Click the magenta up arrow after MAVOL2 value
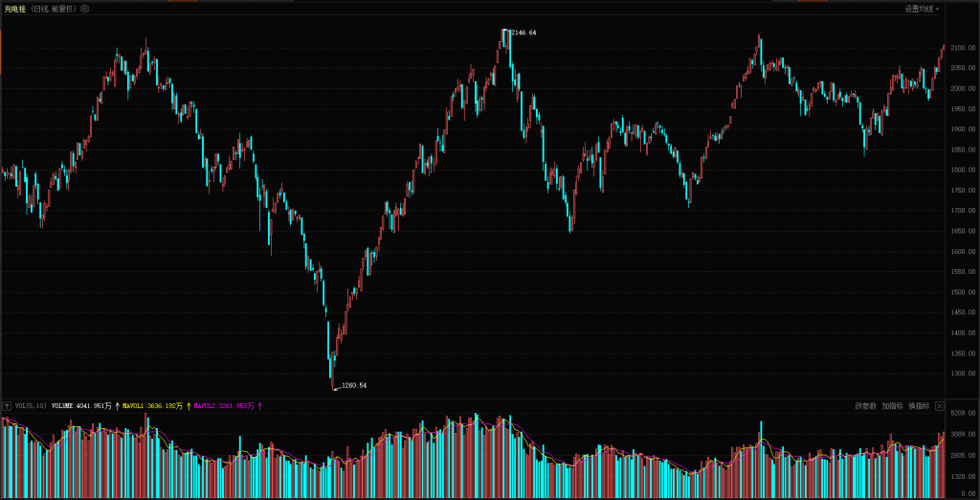This screenshot has width=980, height=500. tap(259, 406)
